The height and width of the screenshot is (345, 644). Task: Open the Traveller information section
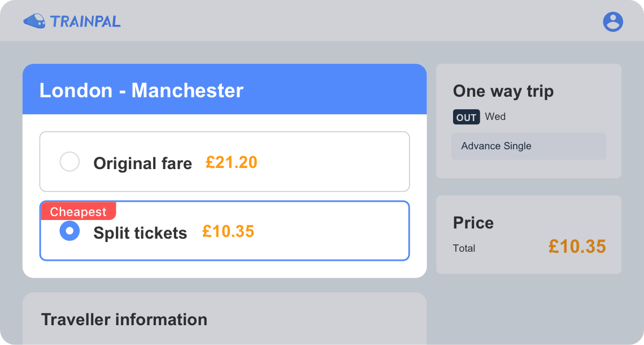pos(124,320)
